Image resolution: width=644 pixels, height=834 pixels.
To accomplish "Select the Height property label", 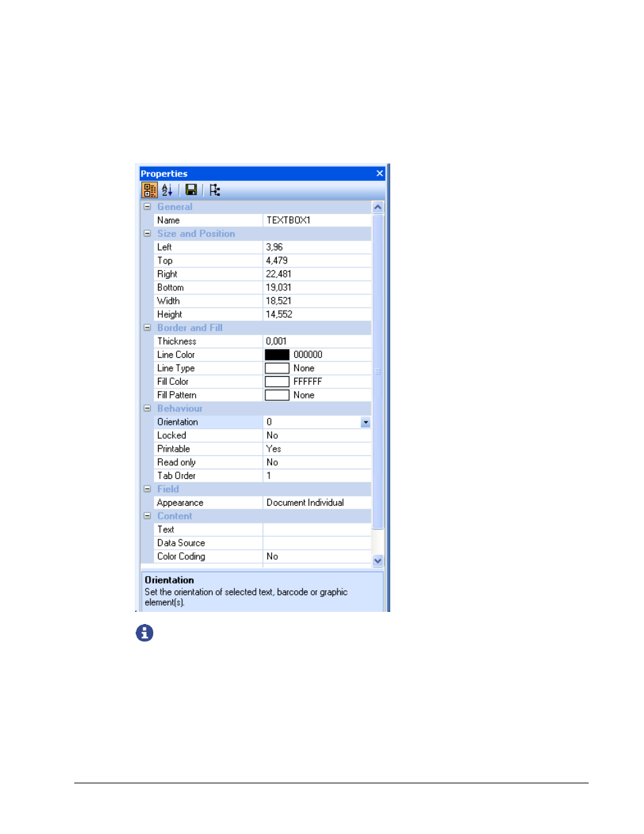I will pos(169,315).
